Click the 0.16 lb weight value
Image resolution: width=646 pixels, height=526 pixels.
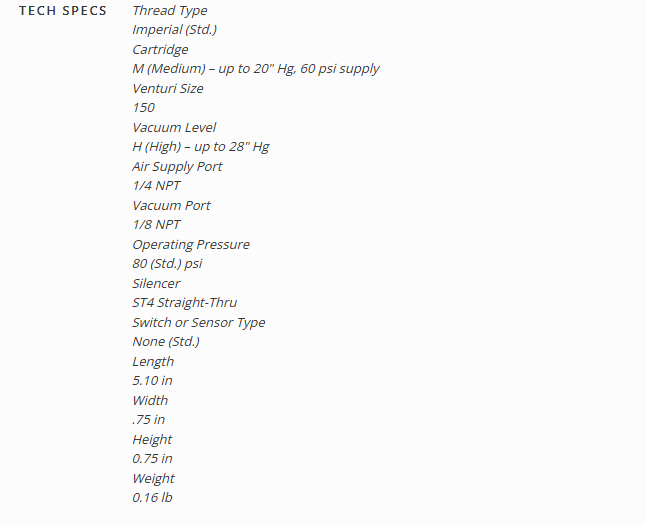152,498
